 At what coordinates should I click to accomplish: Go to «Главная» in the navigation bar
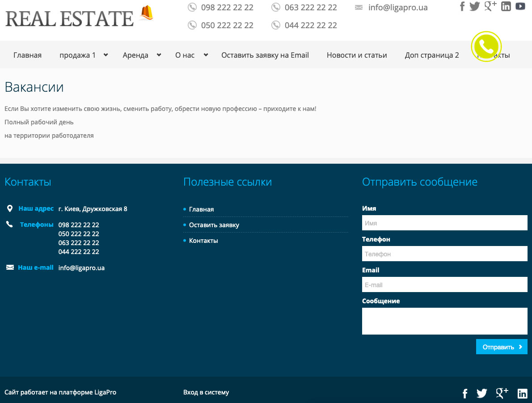(27, 55)
